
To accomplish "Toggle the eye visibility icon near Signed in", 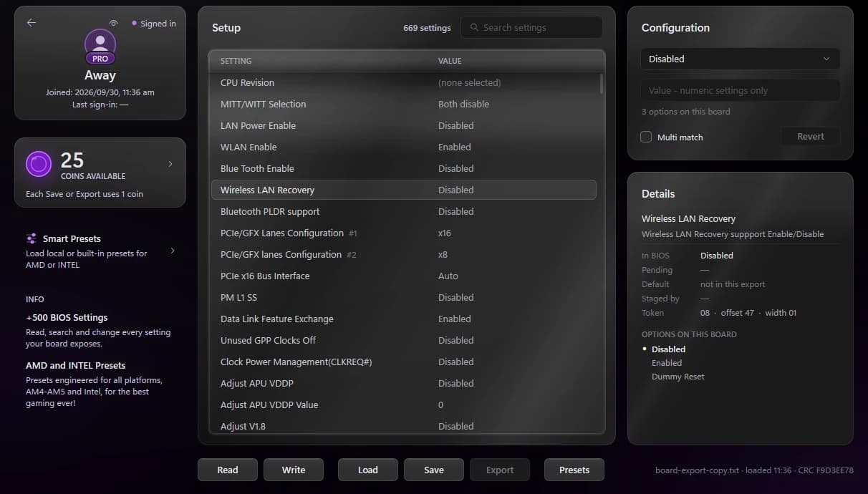I will click(113, 24).
